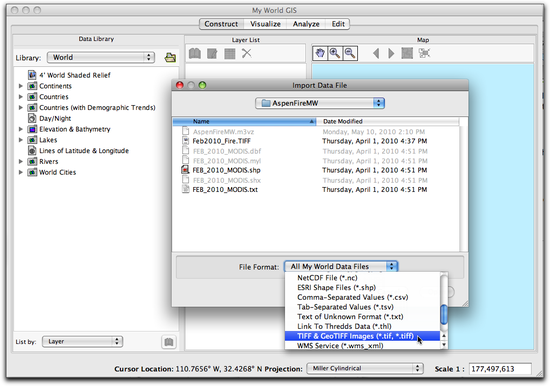Choose WMS Service (*.wms_xml) format
550x386 pixels.
coord(362,346)
